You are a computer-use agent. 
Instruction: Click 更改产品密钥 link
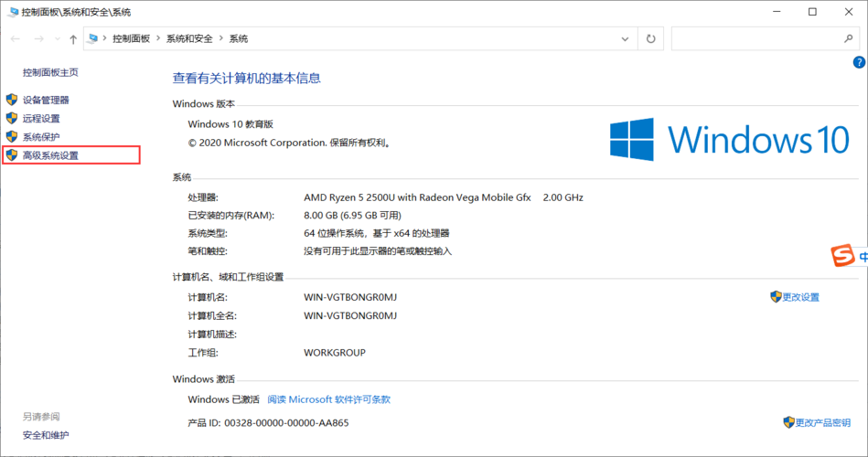(822, 422)
